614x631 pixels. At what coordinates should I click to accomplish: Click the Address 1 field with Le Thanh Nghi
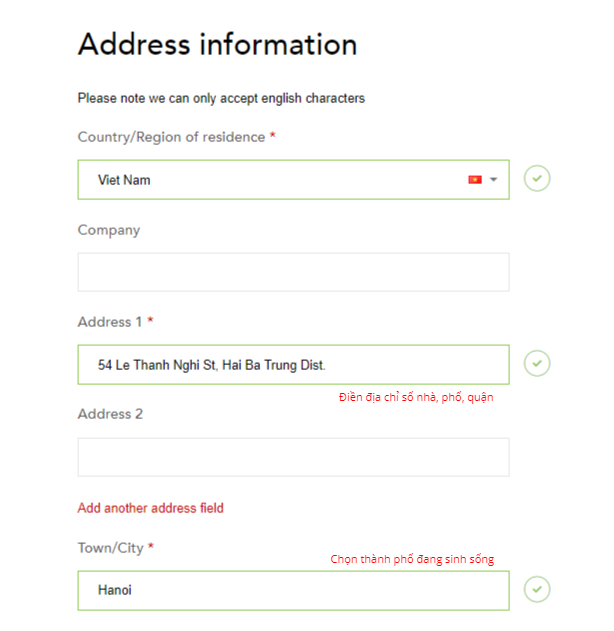[293, 365]
